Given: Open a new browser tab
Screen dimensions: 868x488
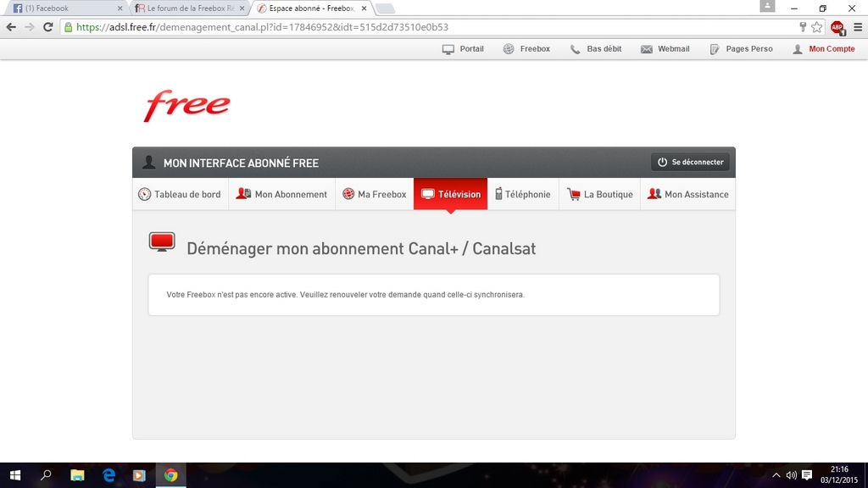Looking at the screenshot, I should [x=385, y=8].
